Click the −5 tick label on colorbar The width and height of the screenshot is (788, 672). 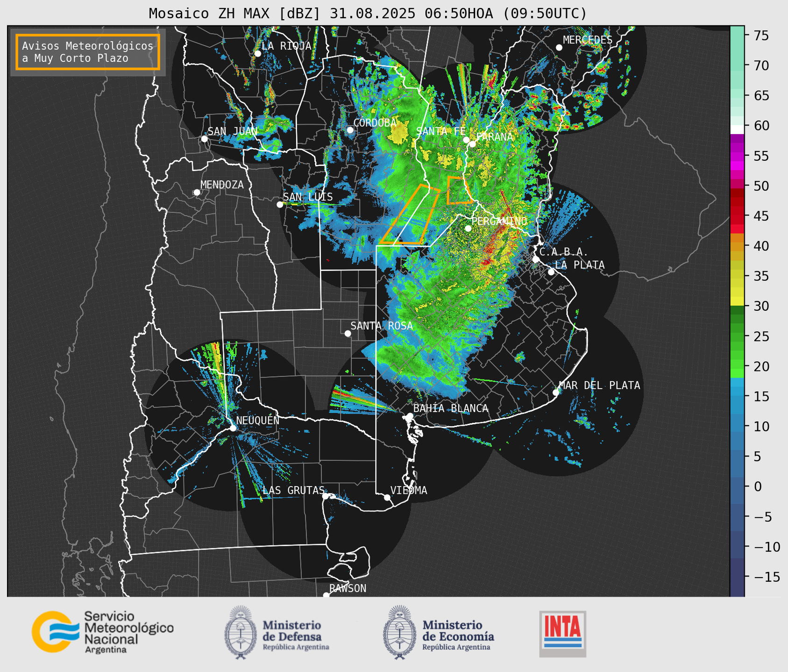point(763,516)
